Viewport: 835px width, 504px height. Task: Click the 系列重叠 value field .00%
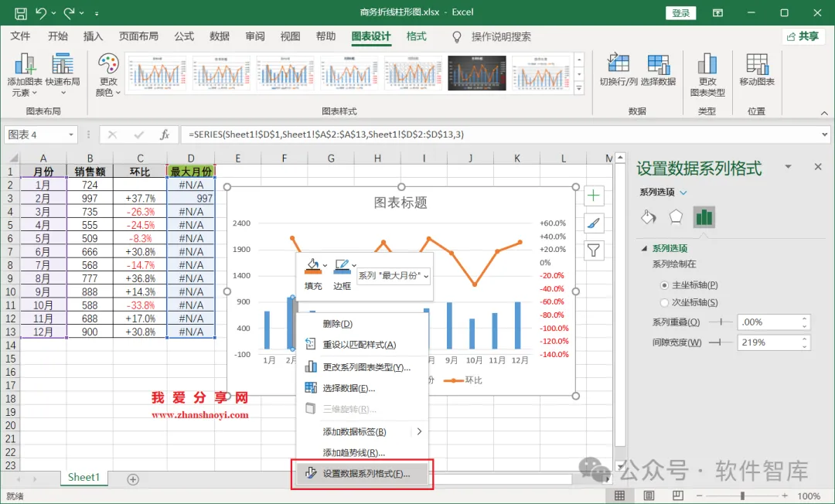tap(769, 322)
